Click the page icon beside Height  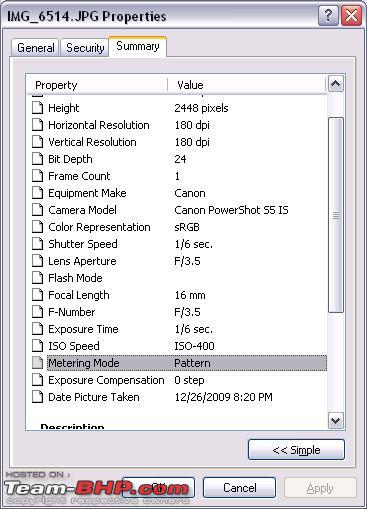click(x=37, y=108)
